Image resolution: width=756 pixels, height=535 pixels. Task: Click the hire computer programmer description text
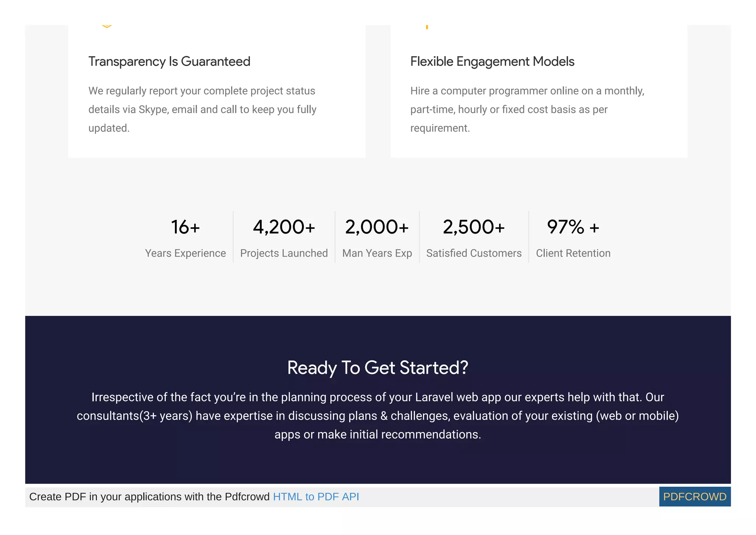(x=527, y=109)
